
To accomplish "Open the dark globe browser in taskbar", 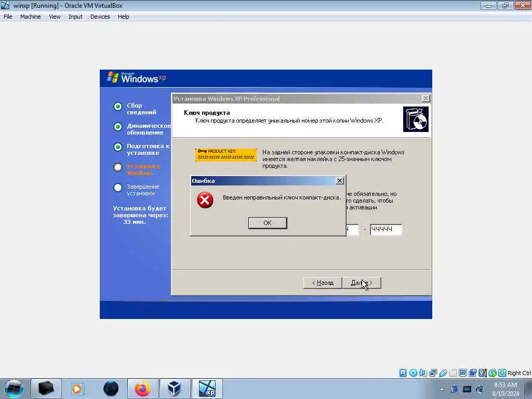I will (x=111, y=389).
